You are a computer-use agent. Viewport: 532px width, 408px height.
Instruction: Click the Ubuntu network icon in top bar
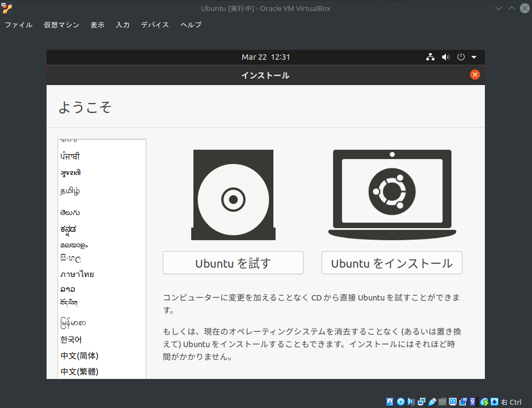(x=430, y=57)
